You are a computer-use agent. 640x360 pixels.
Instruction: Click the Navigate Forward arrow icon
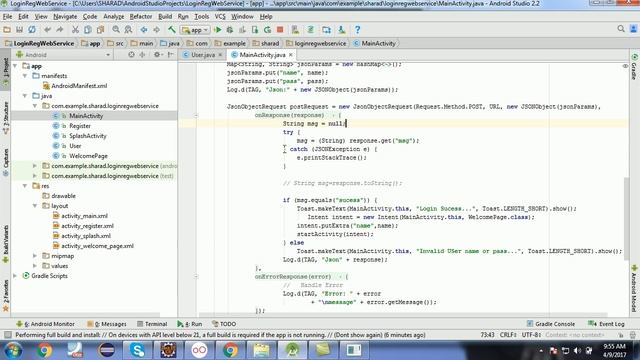point(156,30)
